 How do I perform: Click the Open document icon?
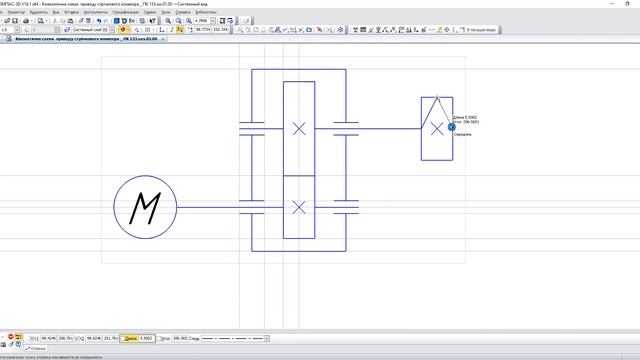pyautogui.click(x=7, y=21)
